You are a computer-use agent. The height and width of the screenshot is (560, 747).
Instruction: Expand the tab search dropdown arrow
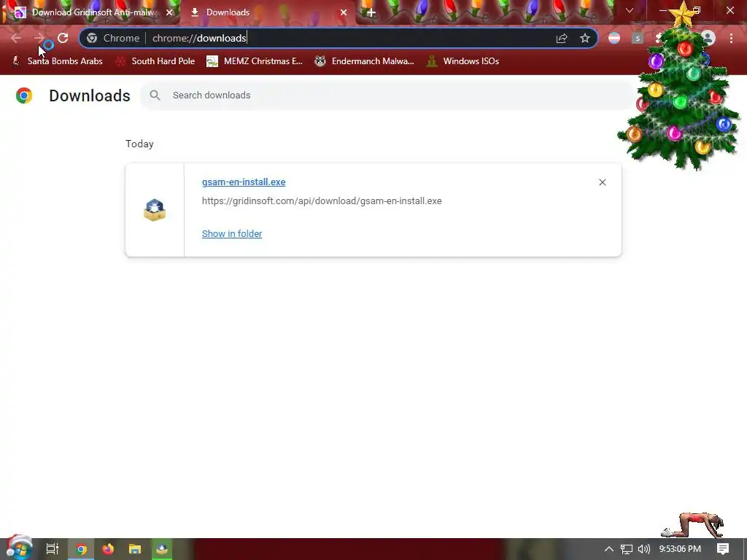click(x=630, y=10)
